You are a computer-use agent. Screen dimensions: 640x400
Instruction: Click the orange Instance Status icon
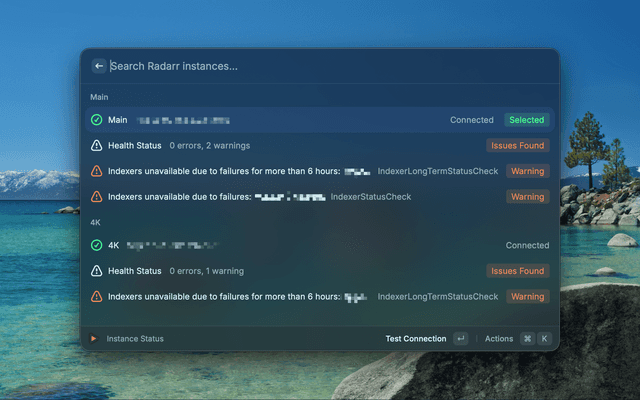93,338
